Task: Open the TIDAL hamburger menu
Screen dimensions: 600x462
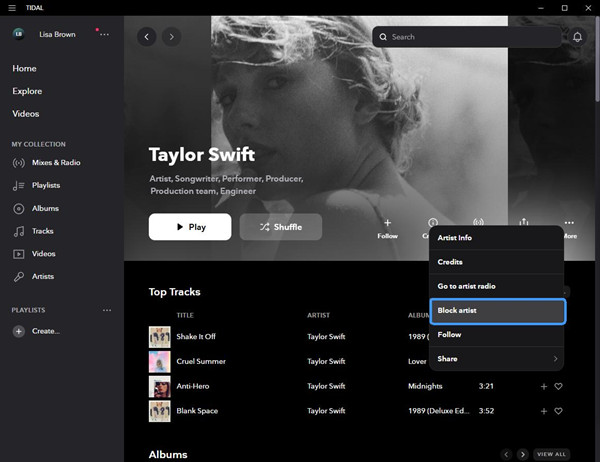Action: [12, 8]
